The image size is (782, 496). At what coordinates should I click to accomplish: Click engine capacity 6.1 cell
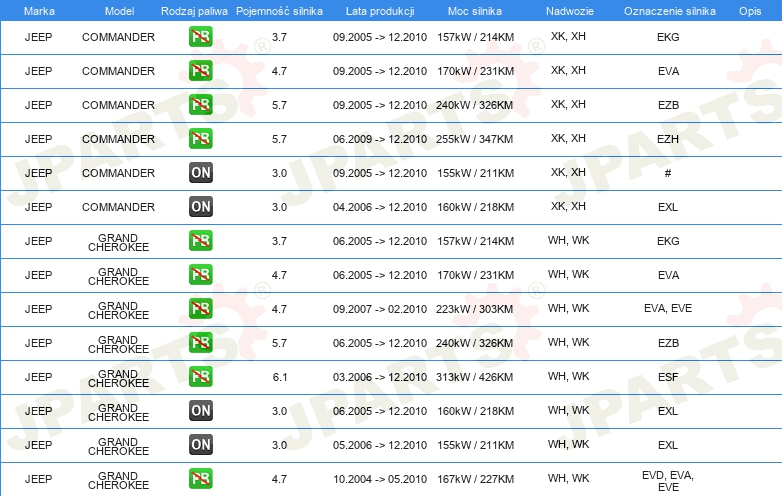[280, 377]
